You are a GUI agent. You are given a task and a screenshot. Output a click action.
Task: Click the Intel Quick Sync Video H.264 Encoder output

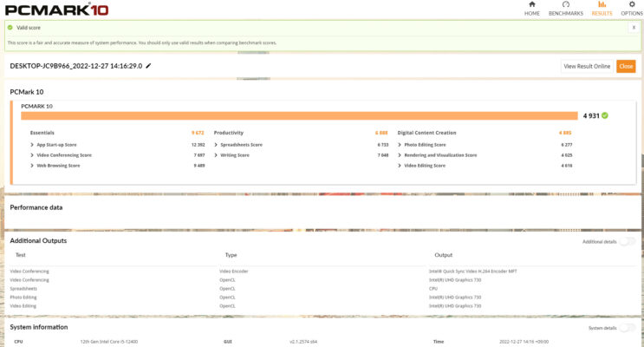[x=472, y=272]
